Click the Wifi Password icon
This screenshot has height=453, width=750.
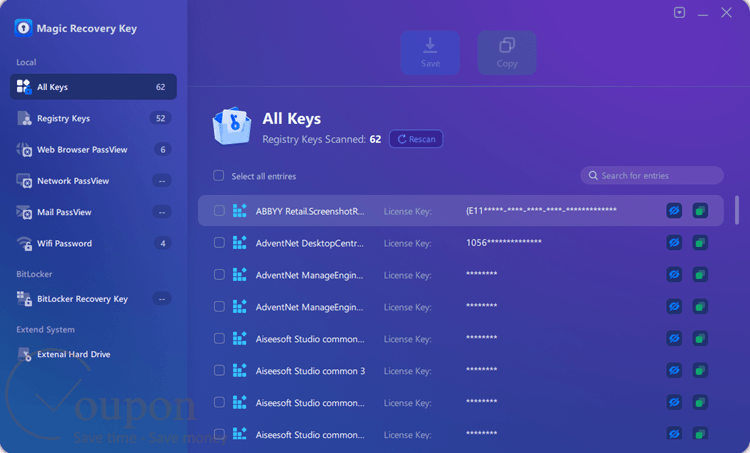(24, 243)
